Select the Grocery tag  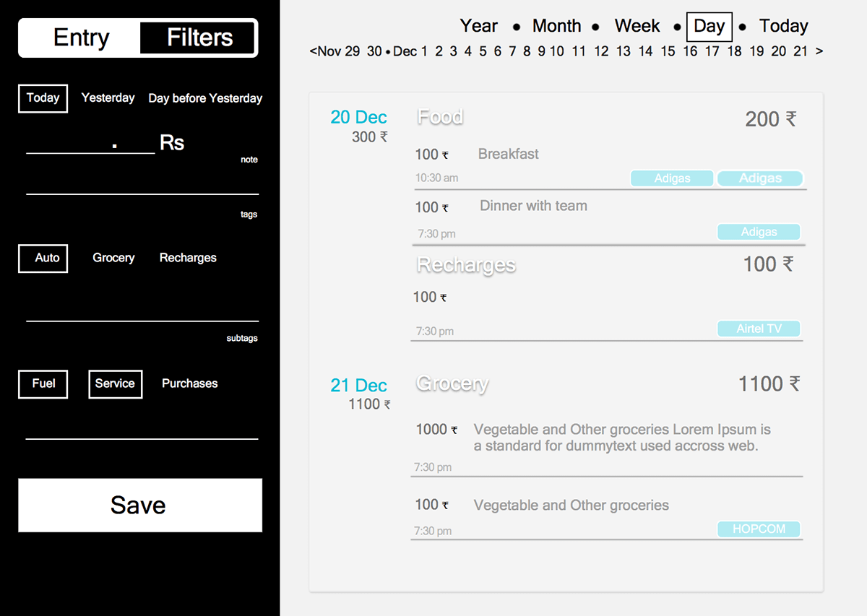point(113,258)
